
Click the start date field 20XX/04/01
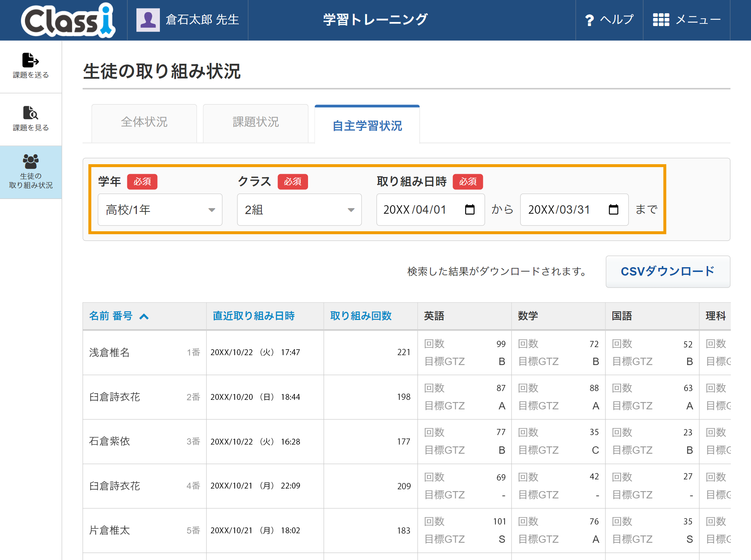point(431,210)
